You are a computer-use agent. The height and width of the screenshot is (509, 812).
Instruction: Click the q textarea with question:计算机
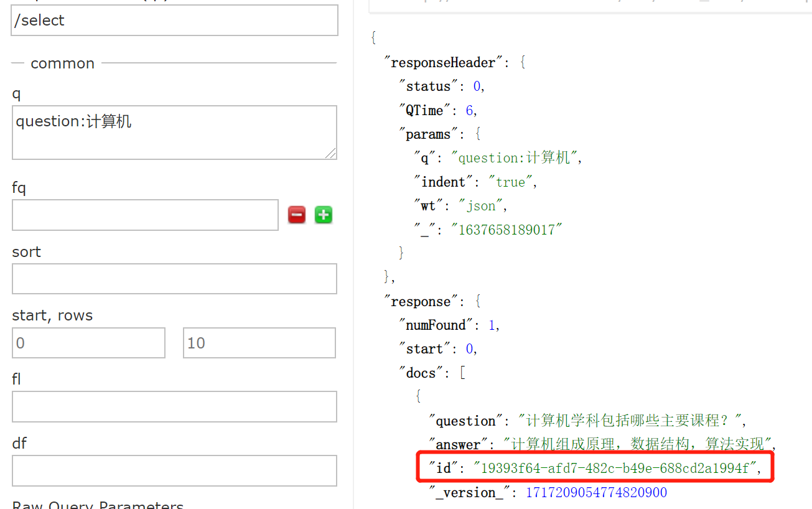[x=175, y=133]
